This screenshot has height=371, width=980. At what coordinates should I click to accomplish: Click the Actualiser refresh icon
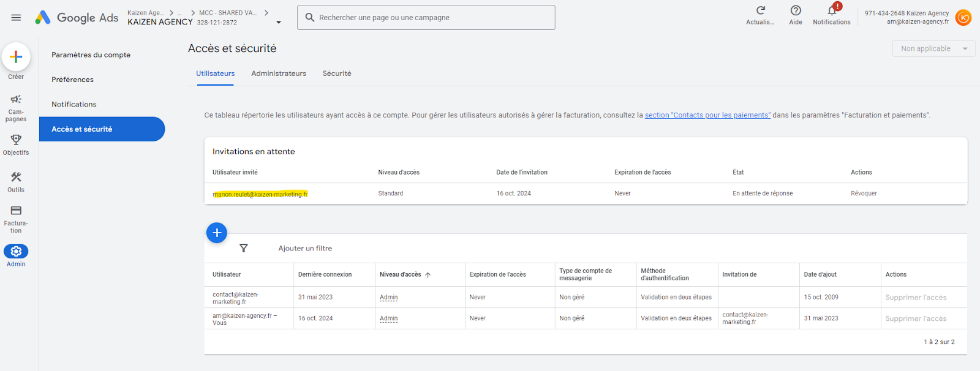(x=760, y=10)
